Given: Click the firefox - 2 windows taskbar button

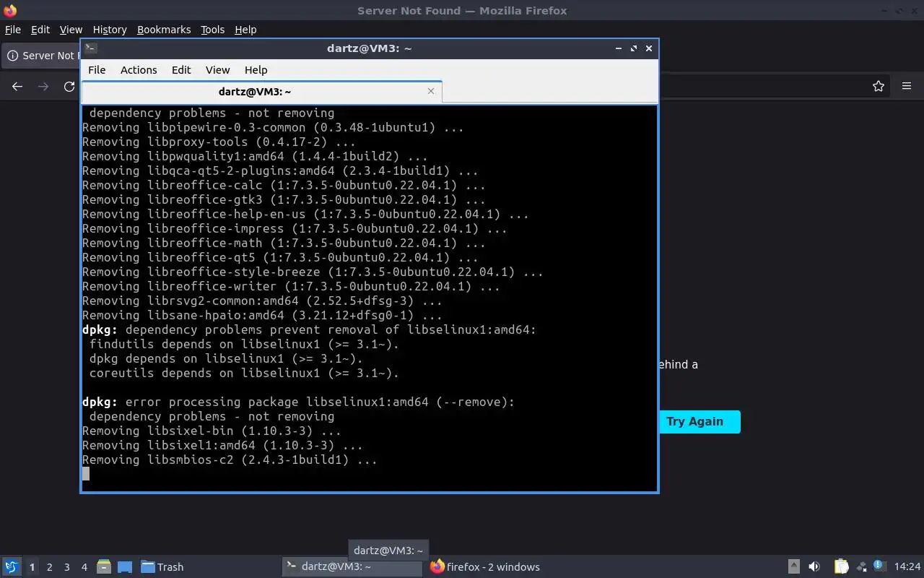Looking at the screenshot, I should point(485,567).
